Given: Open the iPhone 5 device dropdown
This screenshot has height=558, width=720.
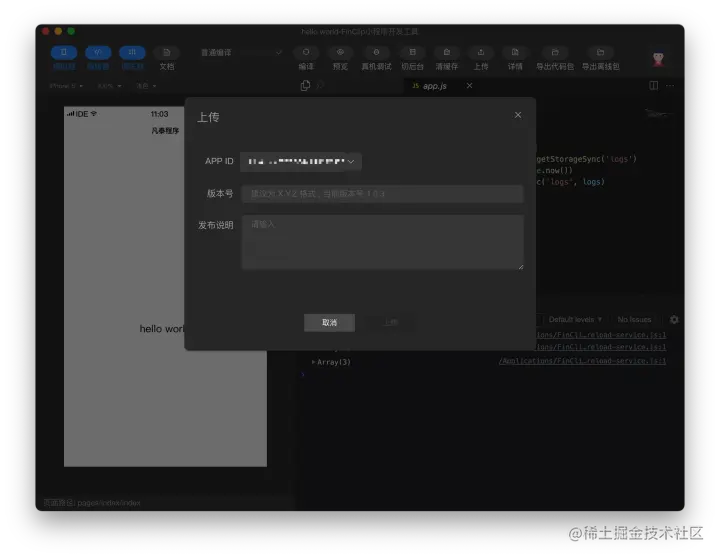Looking at the screenshot, I should point(66,86).
